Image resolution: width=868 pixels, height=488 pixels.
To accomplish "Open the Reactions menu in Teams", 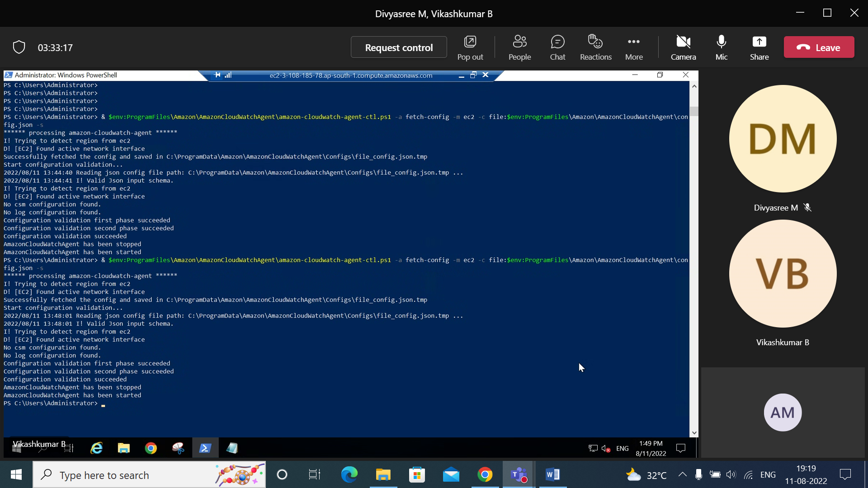I will pyautogui.click(x=595, y=47).
